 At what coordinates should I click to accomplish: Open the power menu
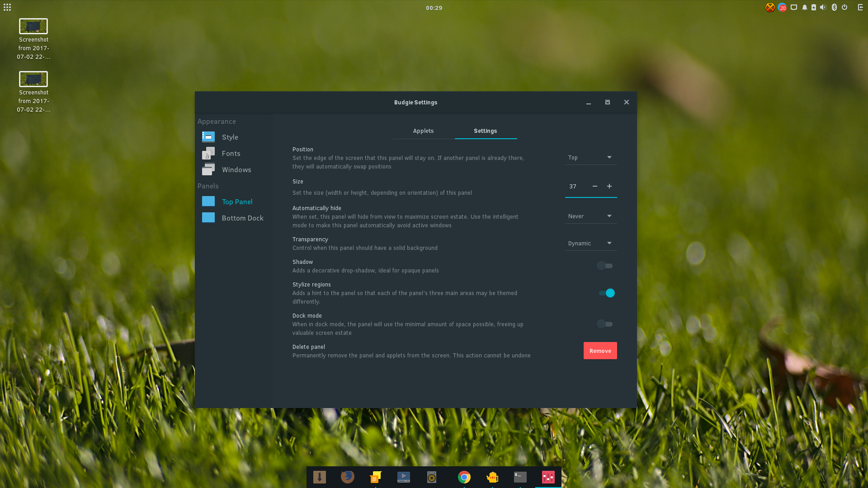point(844,7)
